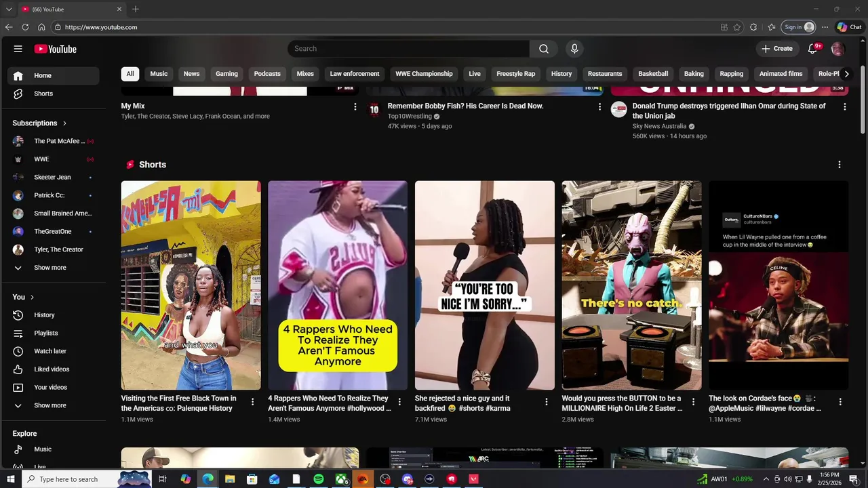Open options for She rejected short
The image size is (868, 488).
coord(546,402)
